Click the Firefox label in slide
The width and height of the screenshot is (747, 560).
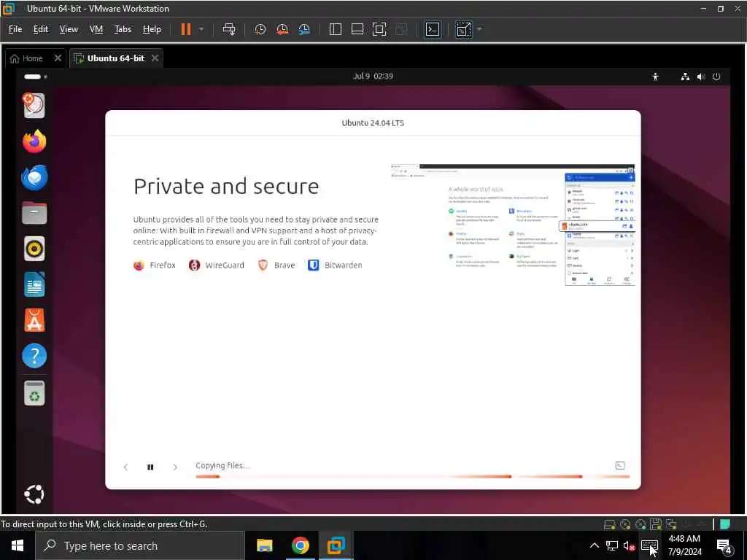tap(163, 265)
